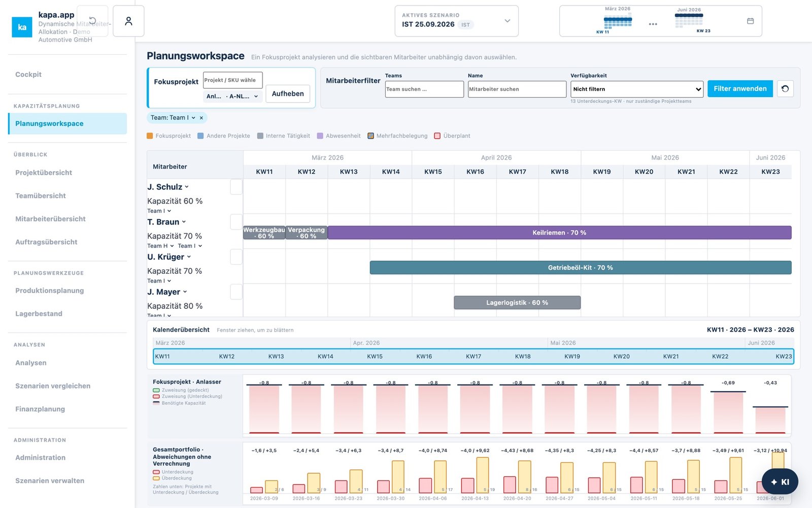Click the Lagerlogistik 60 % bar
The height and width of the screenshot is (508, 812).
(517, 303)
